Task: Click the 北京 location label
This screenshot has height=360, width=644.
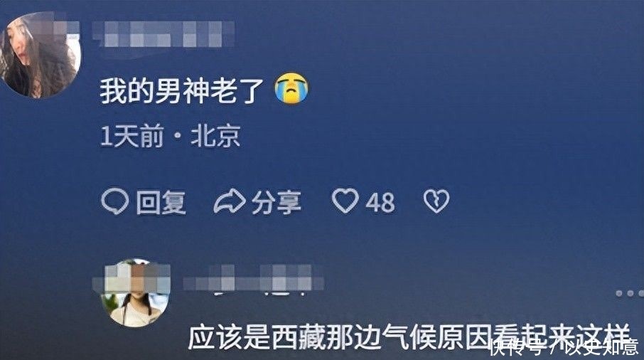Action: click(x=215, y=137)
